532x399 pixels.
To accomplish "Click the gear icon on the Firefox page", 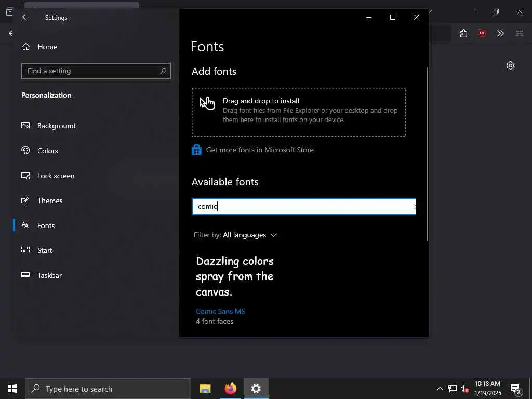I will pos(511,65).
